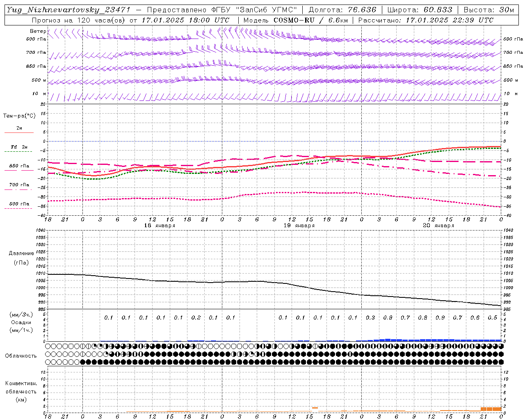Click the Осадки panel label
The width and height of the screenshot is (525, 420).
(x=21, y=322)
